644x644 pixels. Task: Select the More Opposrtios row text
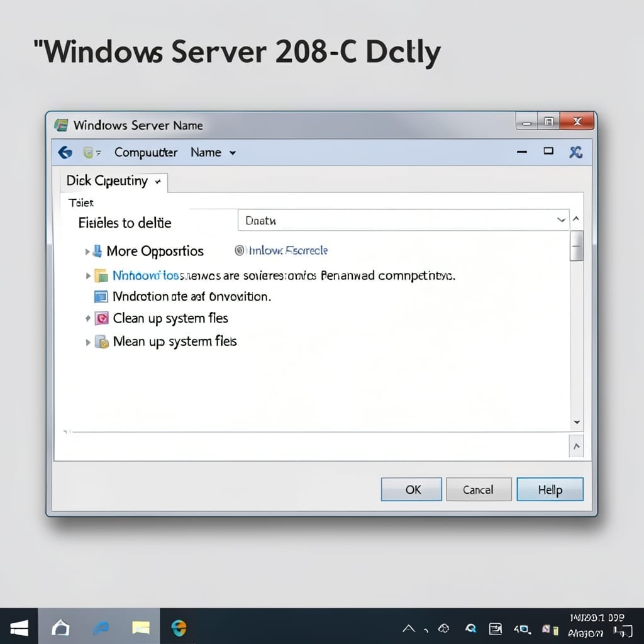155,251
